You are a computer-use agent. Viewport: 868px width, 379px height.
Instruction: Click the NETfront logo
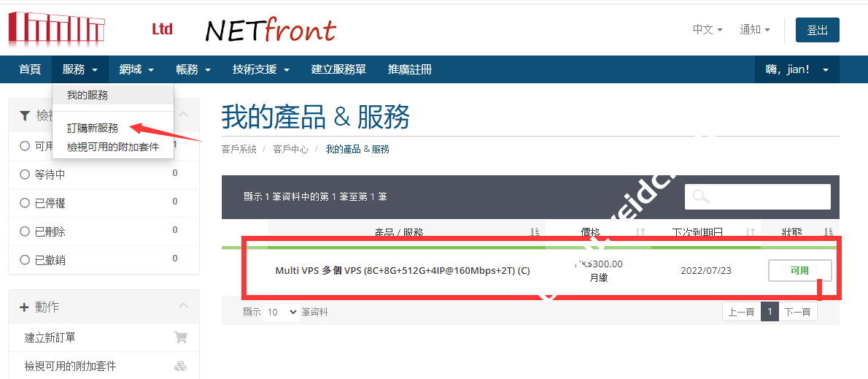point(270,31)
